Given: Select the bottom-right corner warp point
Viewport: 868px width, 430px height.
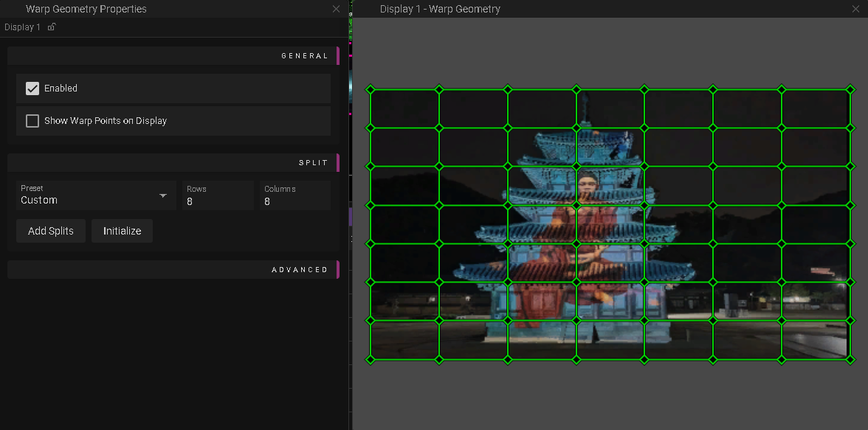Looking at the screenshot, I should click(x=851, y=360).
